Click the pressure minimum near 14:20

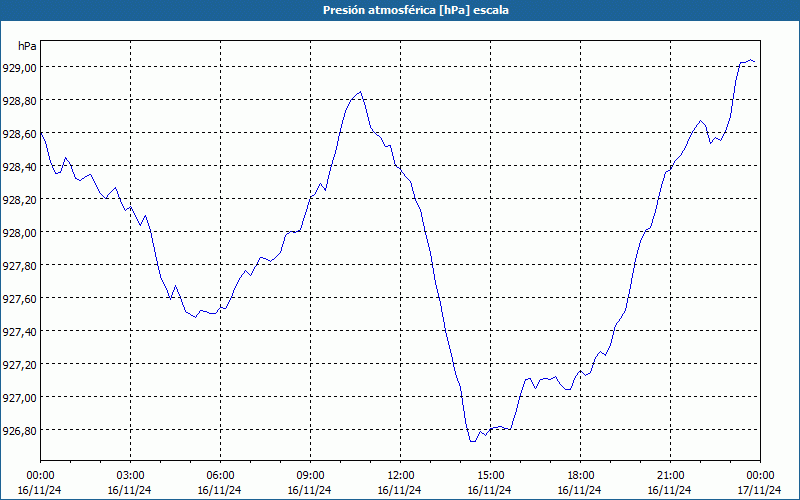[472, 441]
